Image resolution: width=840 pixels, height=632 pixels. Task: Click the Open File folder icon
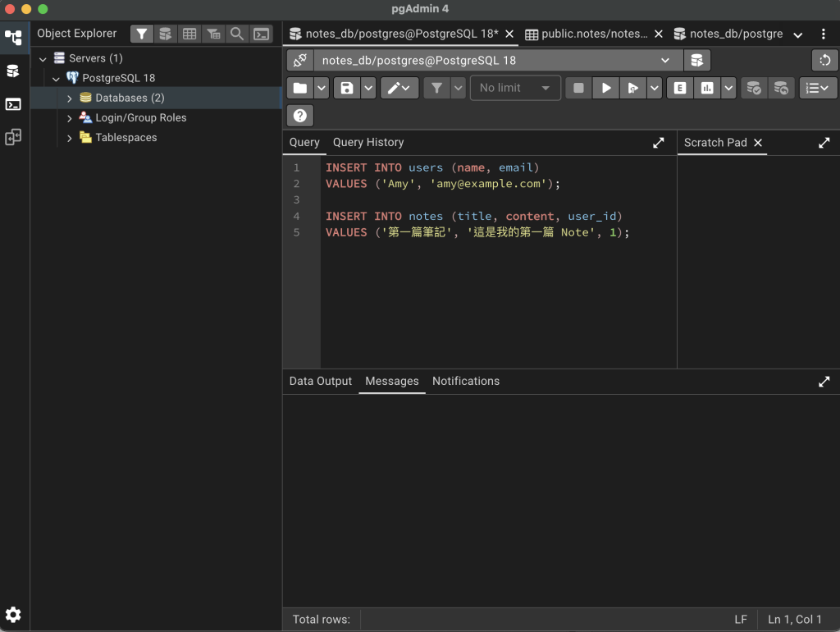[300, 88]
